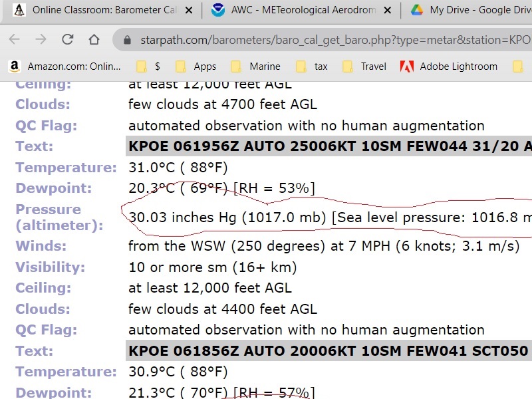Switch to Online Classroom: Barometer Cal tab
Viewport: 532px width, 399px height.
tap(104, 10)
